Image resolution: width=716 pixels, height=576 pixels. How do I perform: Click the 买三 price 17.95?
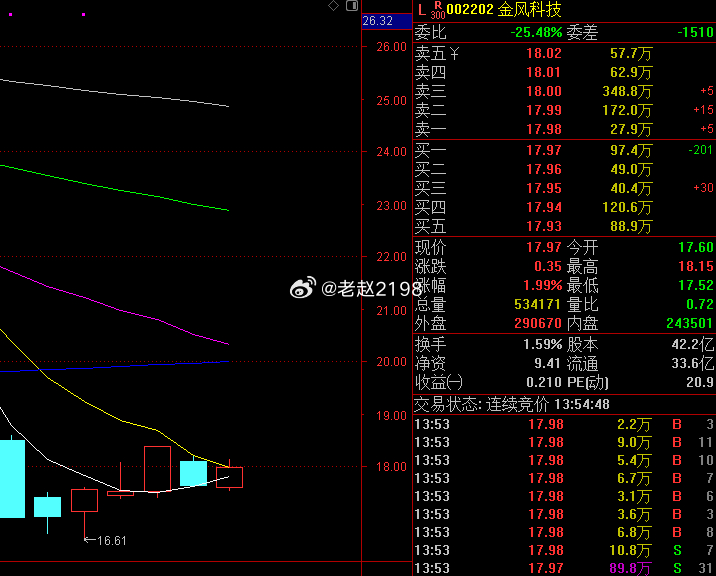tap(543, 188)
